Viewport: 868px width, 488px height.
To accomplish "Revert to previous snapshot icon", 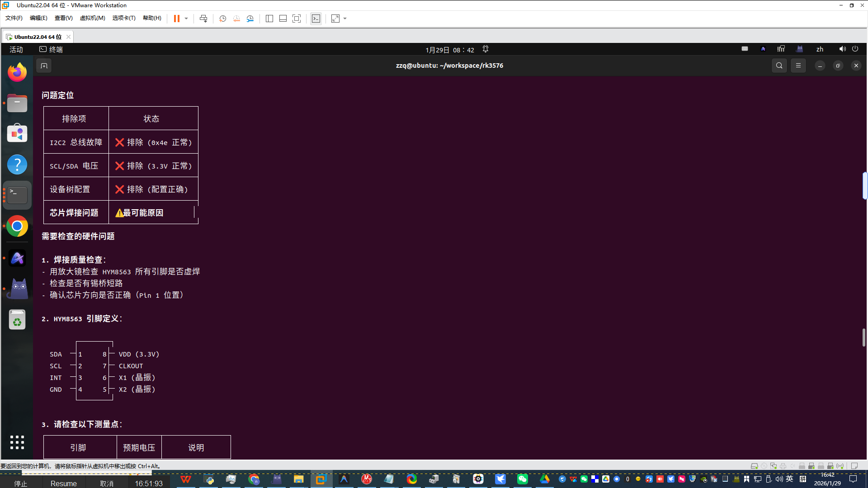I will (x=236, y=19).
